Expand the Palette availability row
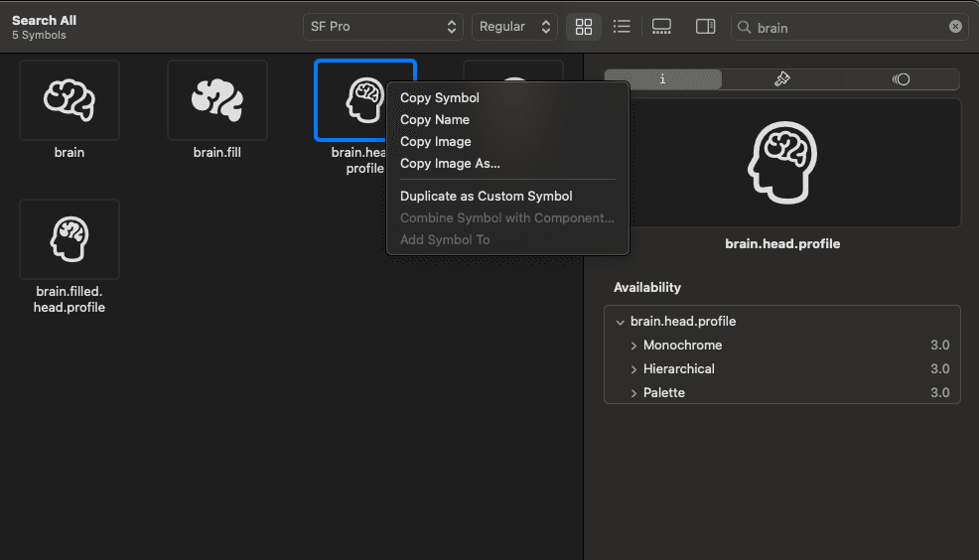Screen dimensions: 979x560 [633, 393]
